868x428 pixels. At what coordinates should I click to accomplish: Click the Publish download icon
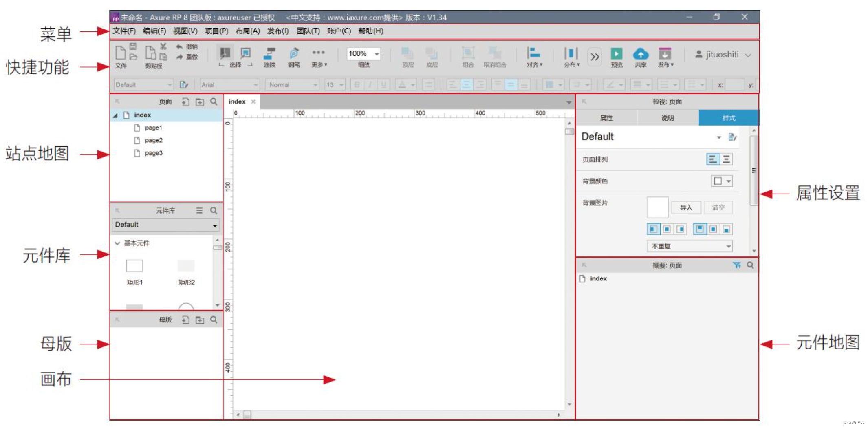tap(665, 54)
